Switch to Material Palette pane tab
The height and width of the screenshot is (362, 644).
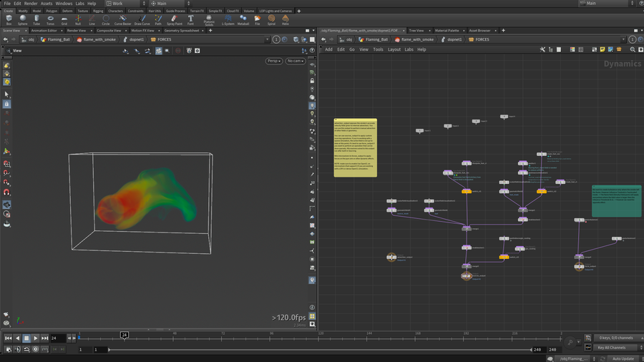(x=447, y=30)
